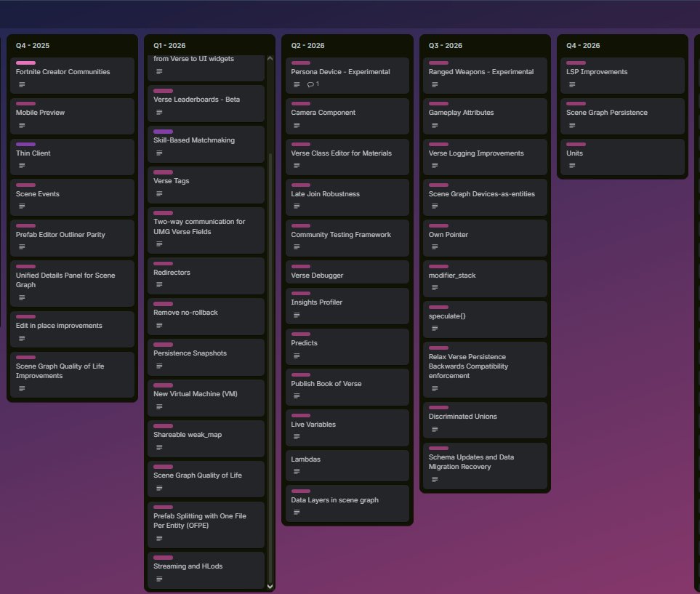Viewport: 700px width, 594px height.
Task: Open the Publish Book of Verse card
Action: [x=347, y=388]
